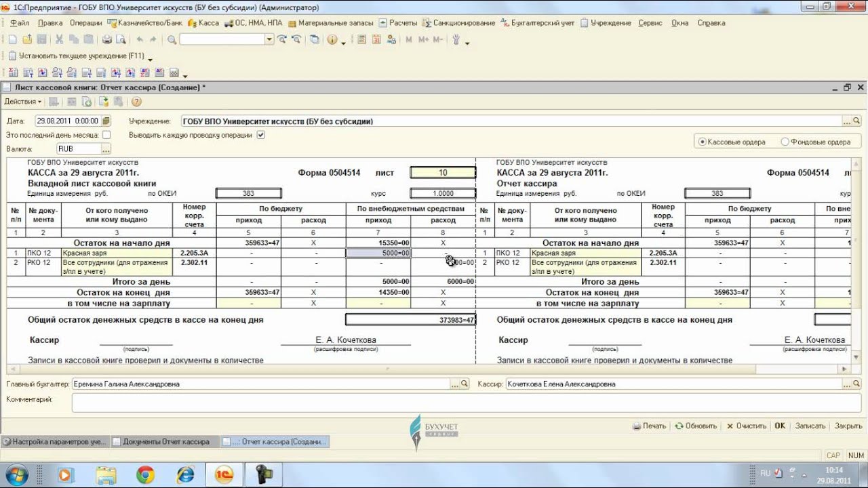Image resolution: width=868 pixels, height=488 pixels.
Task: Open the ellipsis selector for Кассир field
Action: click(848, 384)
